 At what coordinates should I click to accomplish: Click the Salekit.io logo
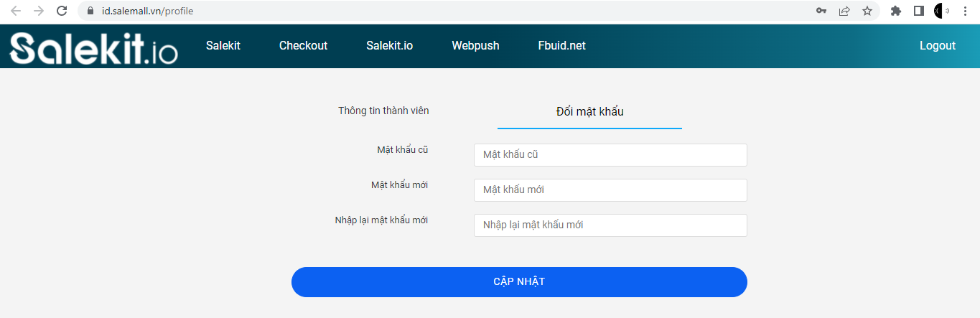(93, 47)
